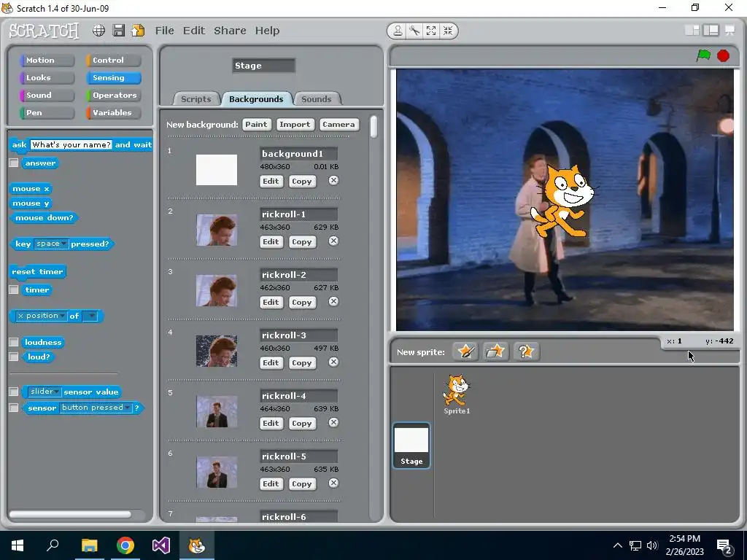Screen dimensions: 747x560
Task: Click the globe language icon
Action: tap(98, 31)
